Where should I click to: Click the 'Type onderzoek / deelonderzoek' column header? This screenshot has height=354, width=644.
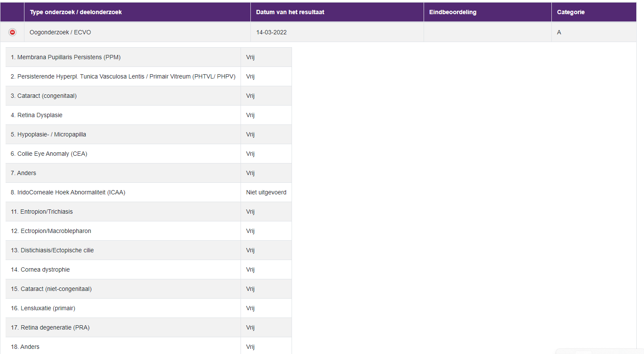click(x=75, y=12)
